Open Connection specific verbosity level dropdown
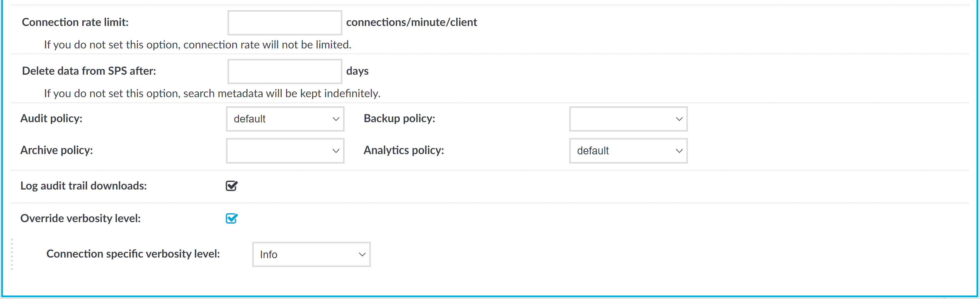 (311, 254)
